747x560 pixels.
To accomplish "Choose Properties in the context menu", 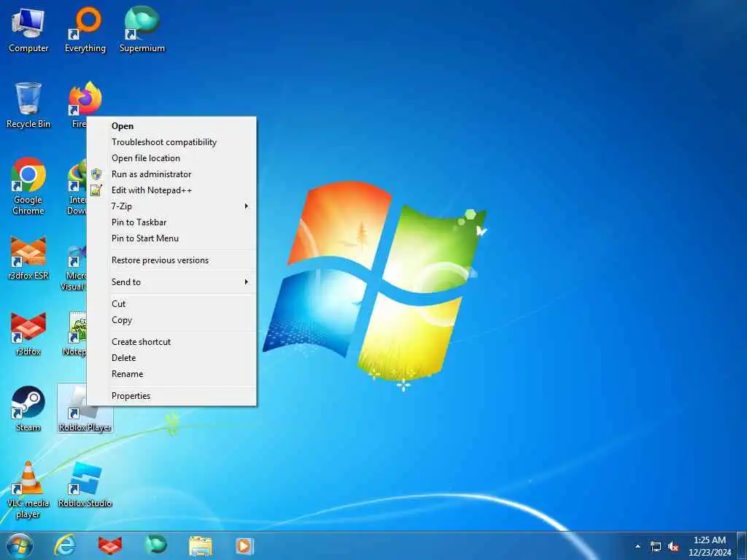I will pos(171,396).
